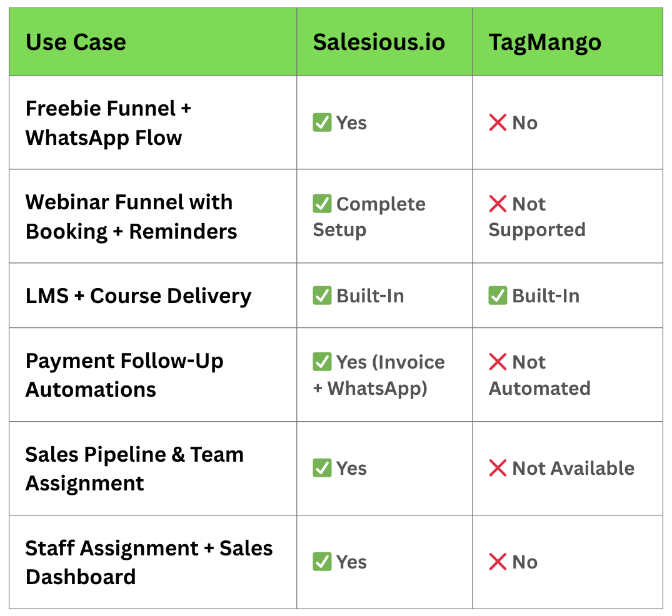
Task: Click red X beside Not Automated
Action: [x=498, y=362]
